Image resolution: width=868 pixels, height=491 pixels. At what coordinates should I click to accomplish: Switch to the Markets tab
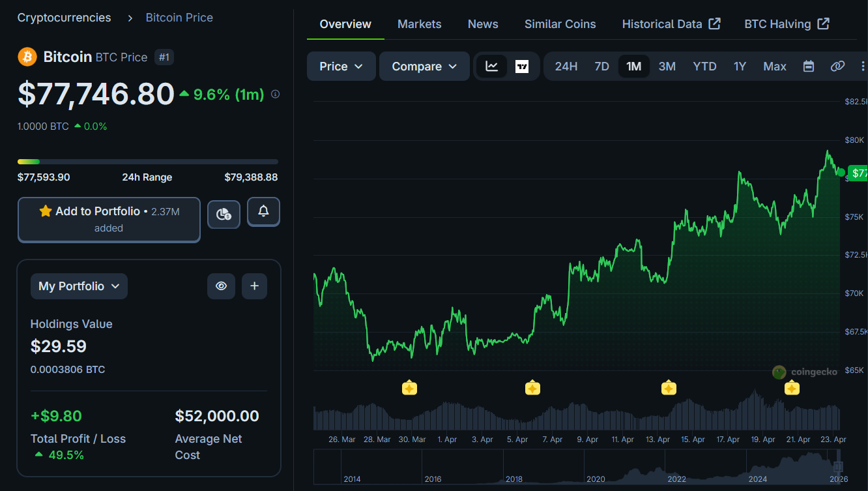419,24
